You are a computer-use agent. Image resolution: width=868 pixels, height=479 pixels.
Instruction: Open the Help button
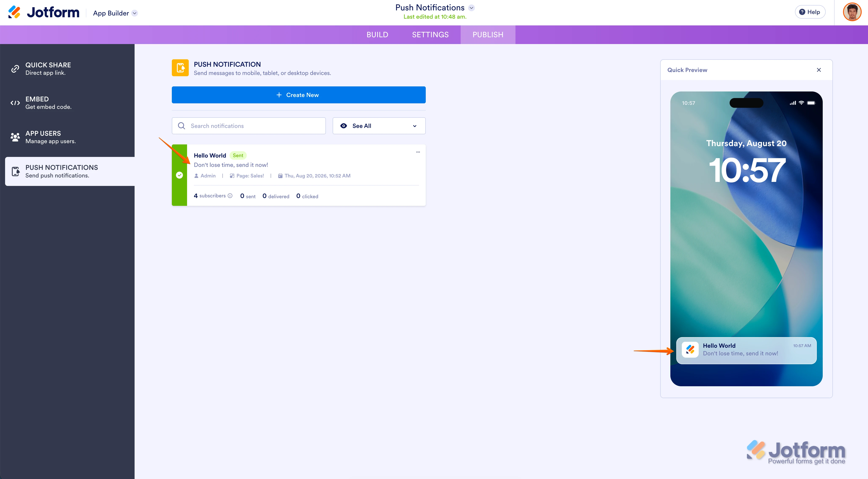coord(810,12)
